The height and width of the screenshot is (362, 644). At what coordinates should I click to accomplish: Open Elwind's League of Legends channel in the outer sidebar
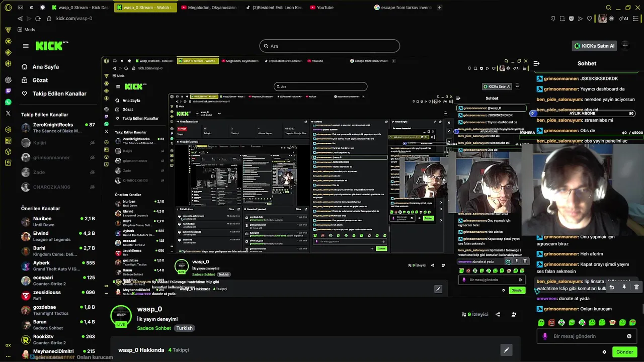pos(58,236)
